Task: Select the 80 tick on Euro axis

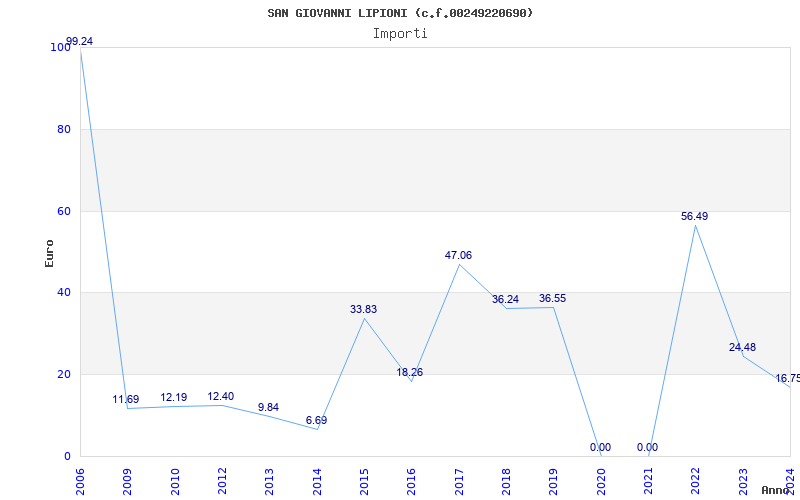Action: click(64, 130)
